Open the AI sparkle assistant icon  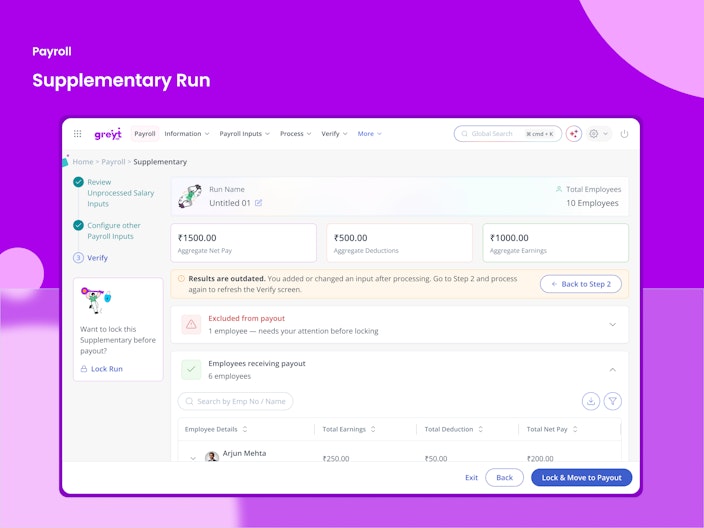tap(574, 134)
